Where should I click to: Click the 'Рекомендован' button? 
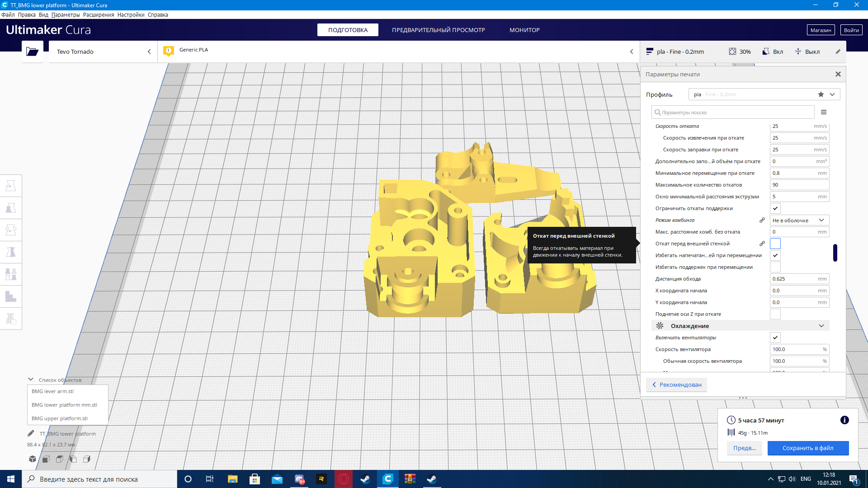[x=677, y=385]
